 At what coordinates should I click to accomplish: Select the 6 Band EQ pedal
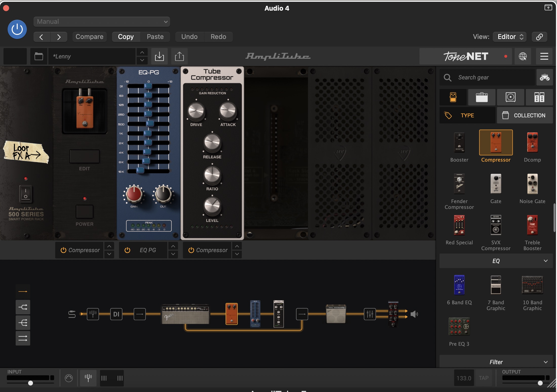click(459, 285)
